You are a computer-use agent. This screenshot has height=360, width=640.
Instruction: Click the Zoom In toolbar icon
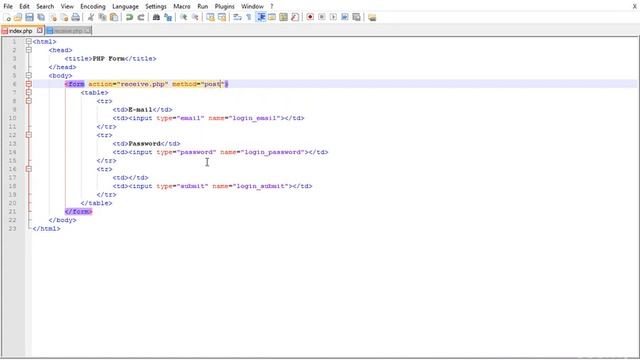tap(183, 17)
